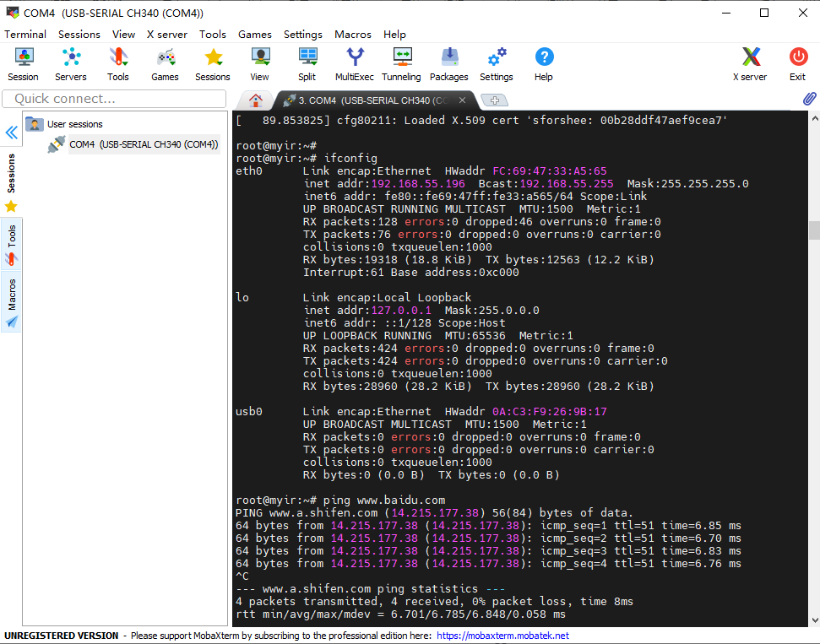Close the COM4 terminal tab

point(462,100)
